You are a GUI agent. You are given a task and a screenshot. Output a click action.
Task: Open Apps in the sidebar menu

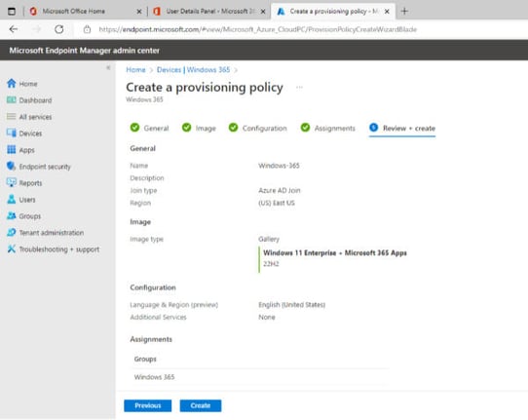click(27, 150)
